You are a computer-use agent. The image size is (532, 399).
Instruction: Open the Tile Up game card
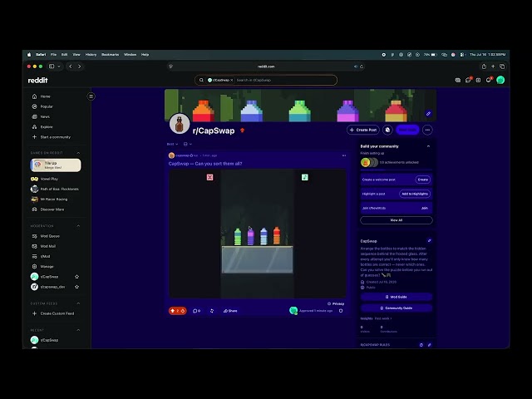tap(56, 165)
